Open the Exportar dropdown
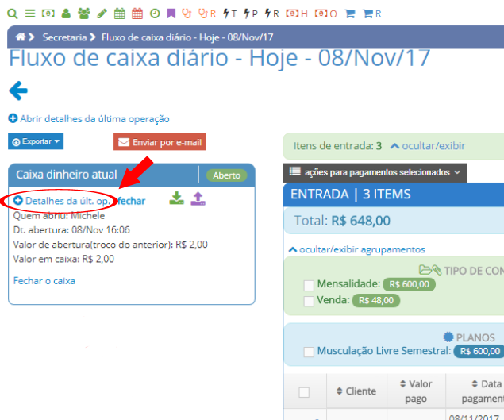Screen dimensions: 504x420 click(36, 141)
